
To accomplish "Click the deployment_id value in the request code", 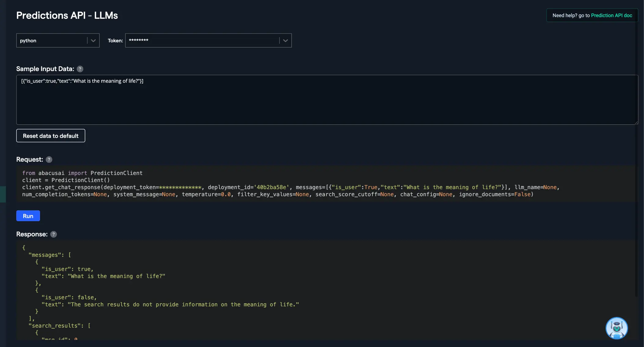I will [271, 187].
